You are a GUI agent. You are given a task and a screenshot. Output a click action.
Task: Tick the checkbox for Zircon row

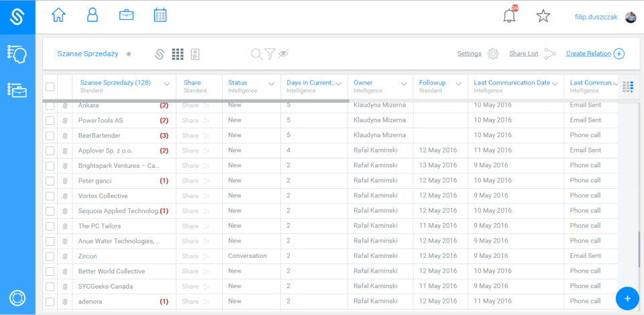point(50,257)
